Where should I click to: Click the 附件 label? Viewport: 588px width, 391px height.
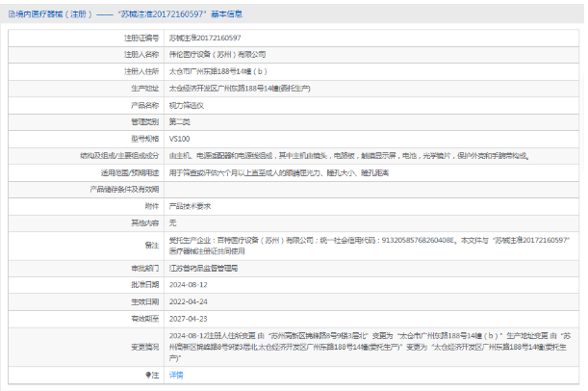(152, 206)
